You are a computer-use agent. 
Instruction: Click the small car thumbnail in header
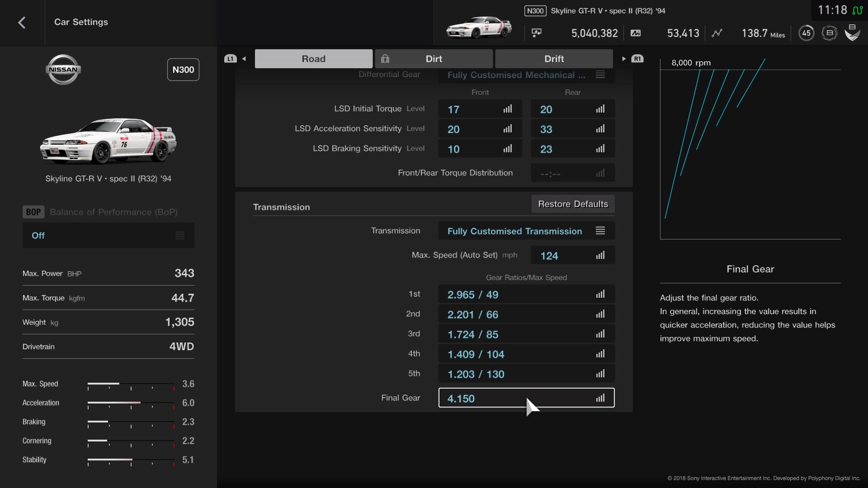coord(479,27)
